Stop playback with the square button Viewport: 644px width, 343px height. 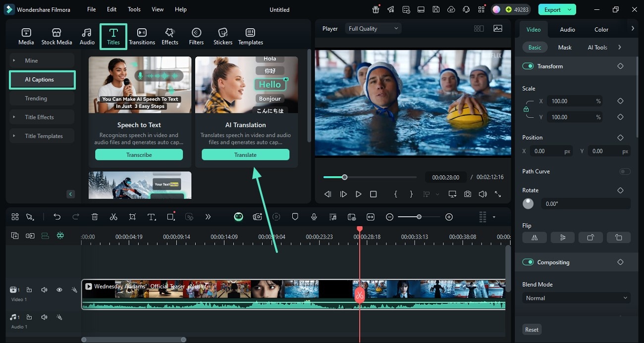coord(374,195)
